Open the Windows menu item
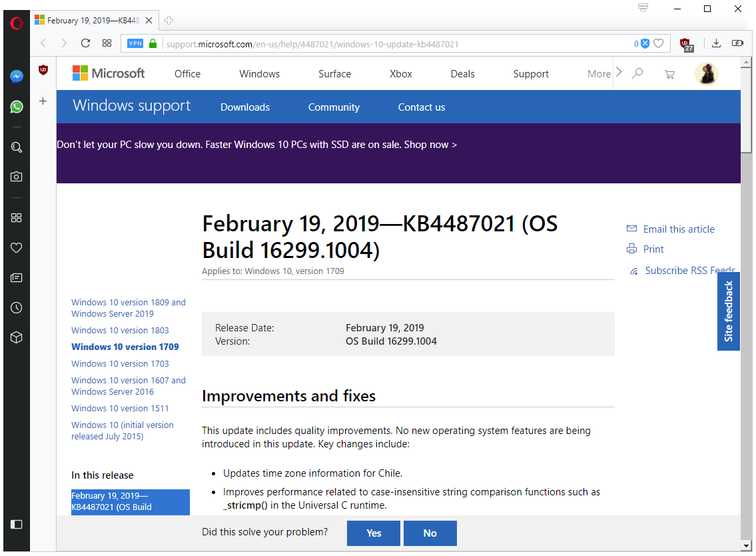The height and width of the screenshot is (556, 756). coord(259,74)
